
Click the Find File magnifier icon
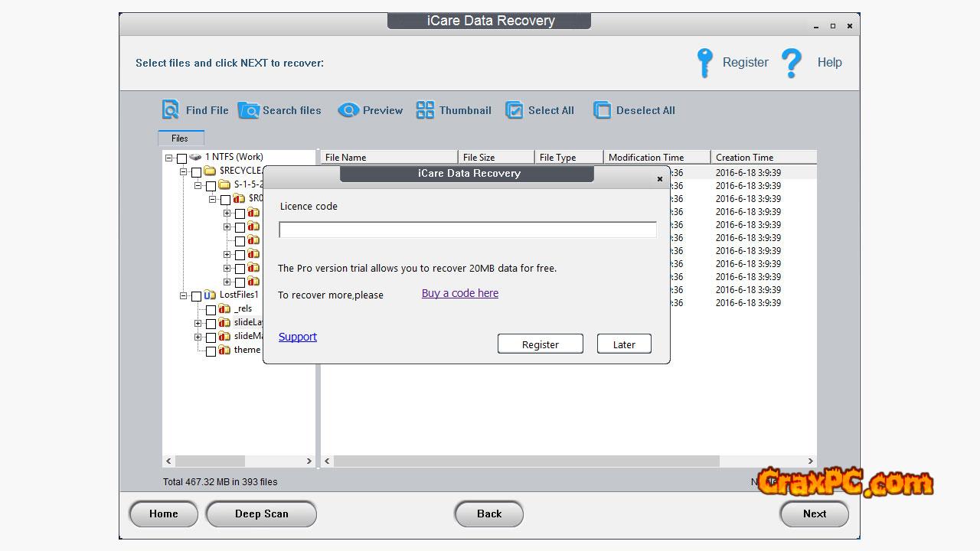(170, 110)
